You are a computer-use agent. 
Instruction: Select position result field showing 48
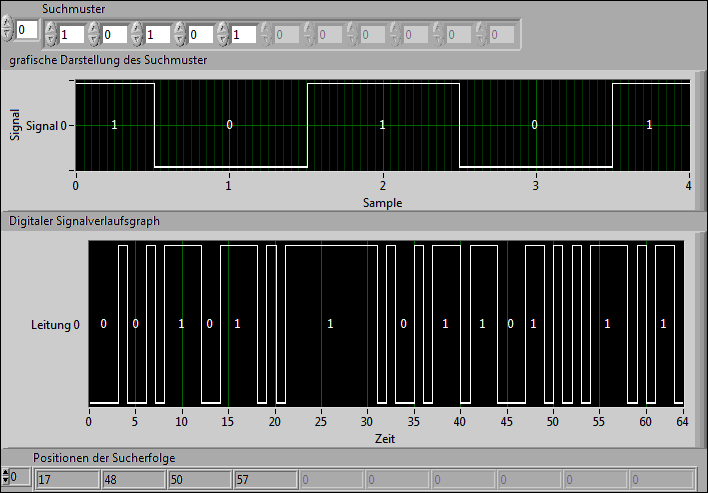(134, 479)
